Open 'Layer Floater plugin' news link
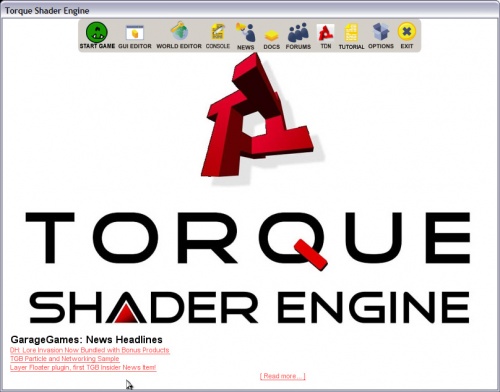Screen dimensions: 500x392 [x=83, y=367]
